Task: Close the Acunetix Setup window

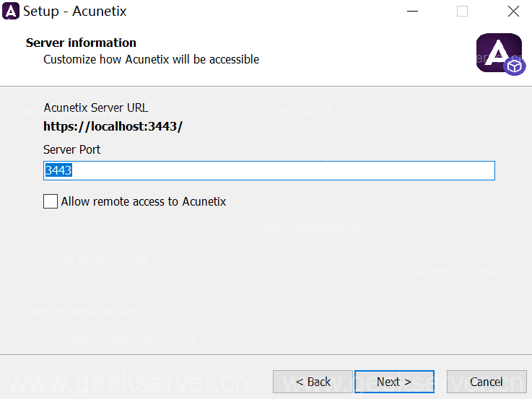Action: [x=513, y=12]
